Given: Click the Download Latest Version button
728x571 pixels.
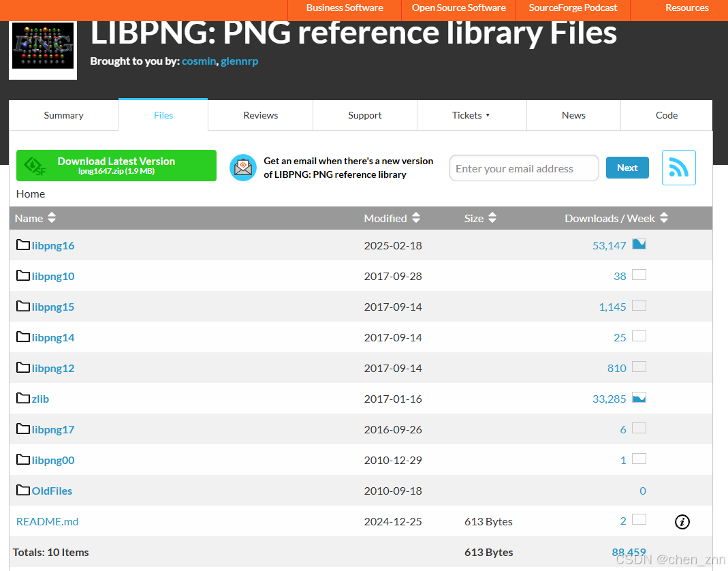Looking at the screenshot, I should (116, 165).
